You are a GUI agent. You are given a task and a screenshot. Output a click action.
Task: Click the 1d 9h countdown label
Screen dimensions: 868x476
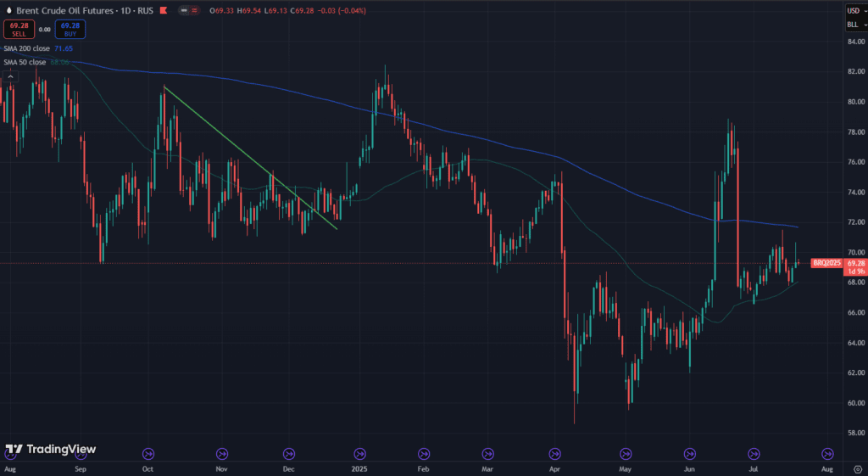click(855, 272)
